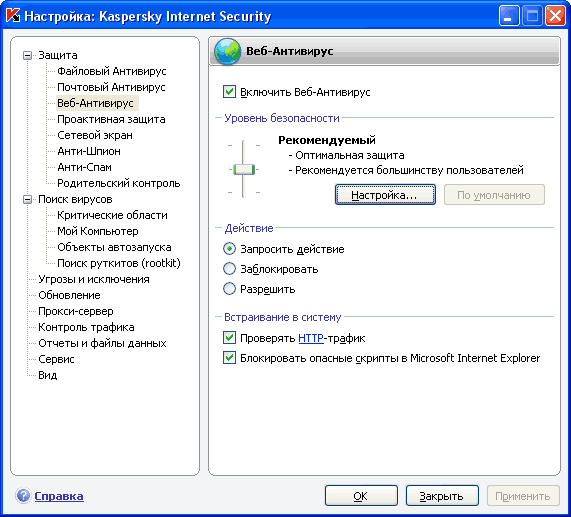Collapse the Защита tree node
This screenshot has width=571, height=517.
[x=27, y=55]
